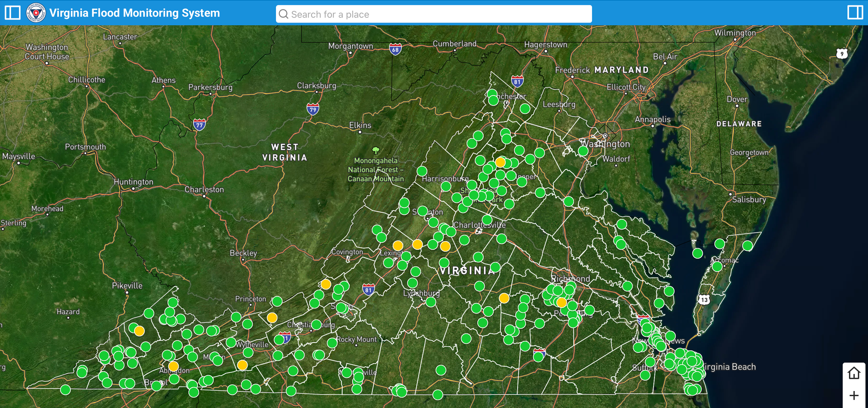The width and height of the screenshot is (868, 408).
Task: Select the yellow marker near Abingdon
Action: point(173,366)
